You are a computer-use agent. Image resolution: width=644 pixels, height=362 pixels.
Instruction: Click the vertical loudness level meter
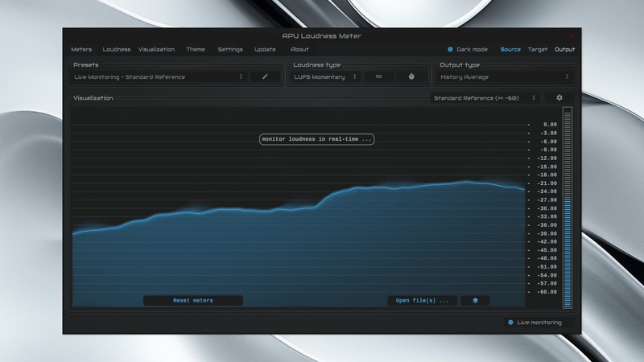[568, 208]
